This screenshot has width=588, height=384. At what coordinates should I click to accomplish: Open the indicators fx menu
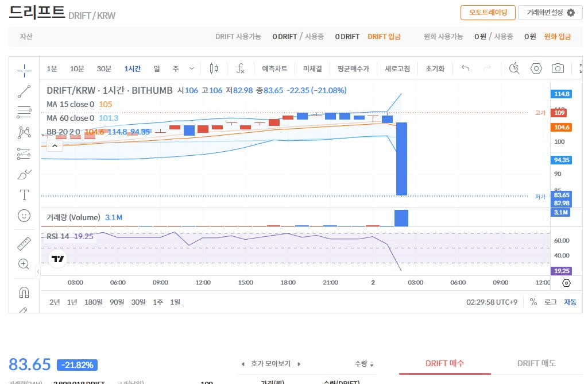click(241, 68)
